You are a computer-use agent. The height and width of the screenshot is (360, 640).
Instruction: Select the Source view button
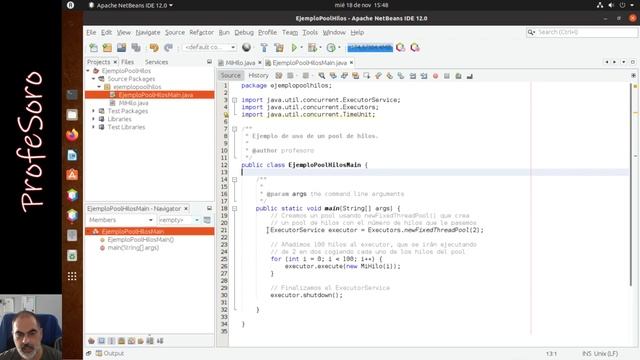pos(231,76)
